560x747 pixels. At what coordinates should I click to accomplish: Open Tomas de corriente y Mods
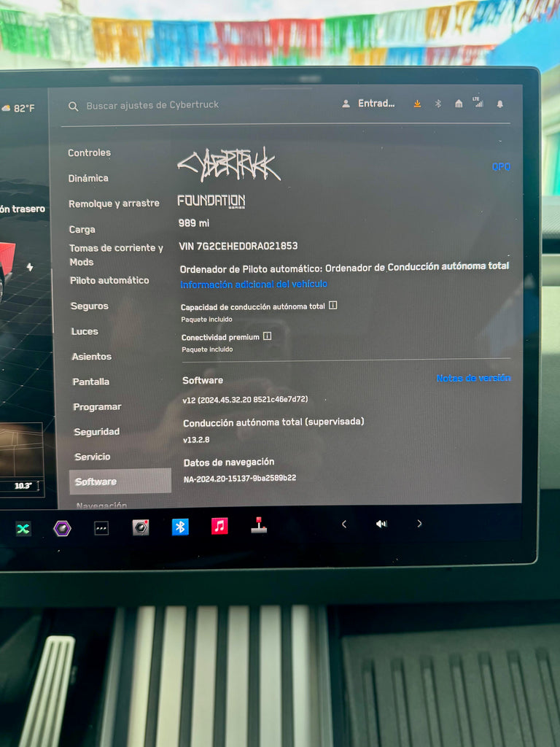point(116,255)
